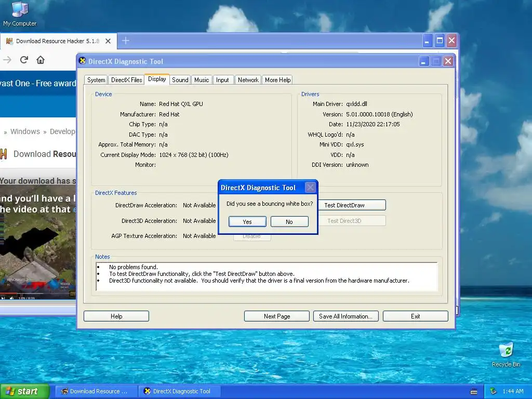Switch to the System tab
Viewport: 532px width, 399px height.
click(x=96, y=79)
